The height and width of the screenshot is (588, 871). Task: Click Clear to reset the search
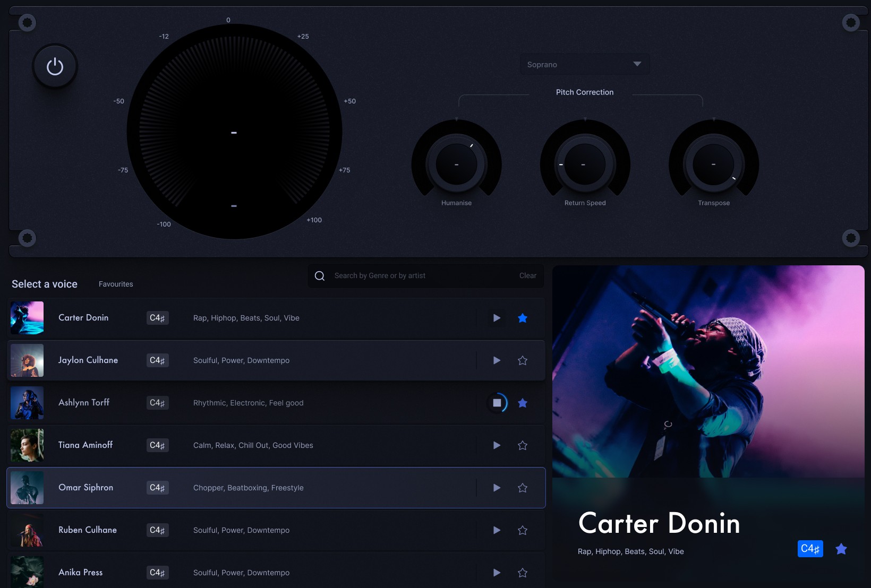[x=527, y=275]
